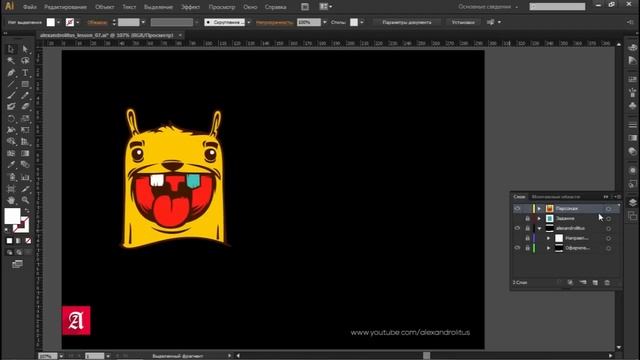
Task: Select the Free Transform tool
Action: point(25,130)
